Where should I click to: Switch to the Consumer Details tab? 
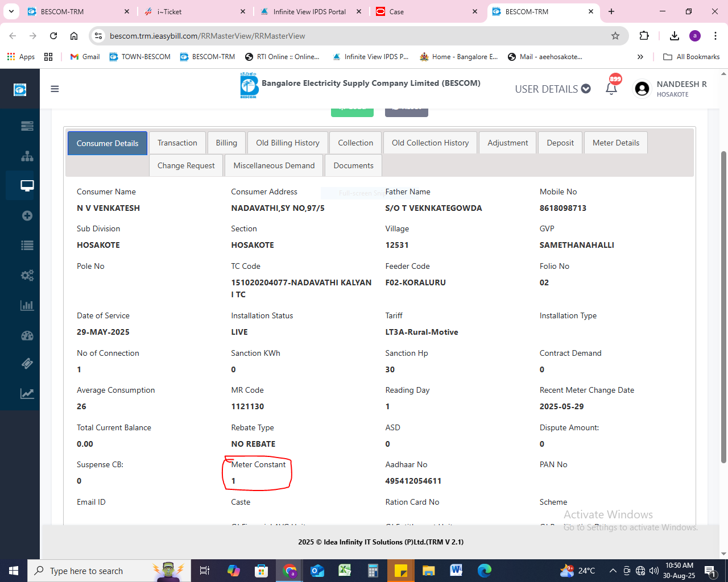click(x=107, y=143)
